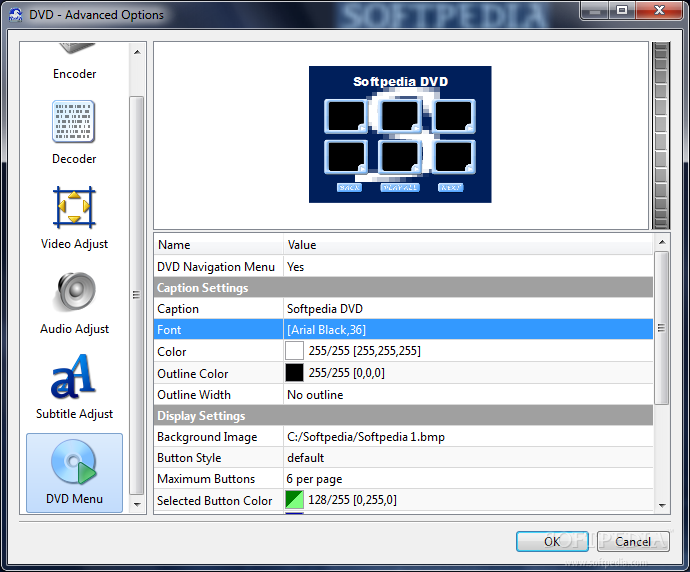Screen dimensions: 690x572
Task: Edit the 'Softpedia DVD' caption value
Action: (325, 309)
